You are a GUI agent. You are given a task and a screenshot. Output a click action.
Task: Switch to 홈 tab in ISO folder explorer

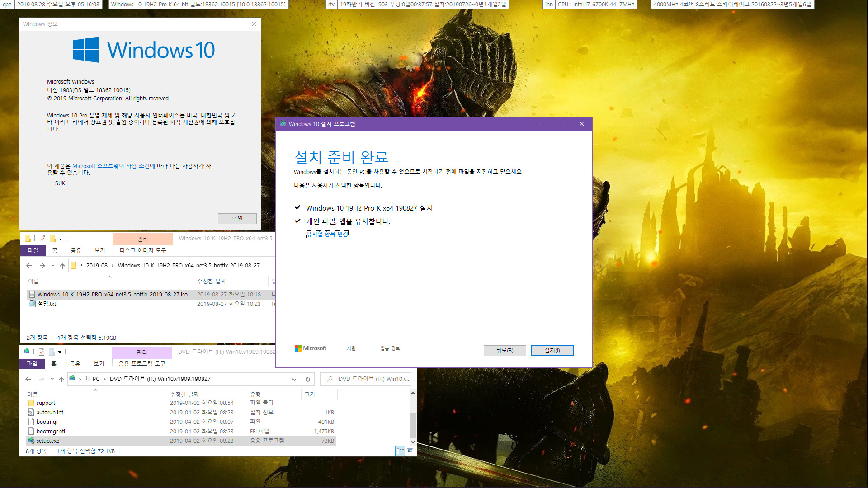click(x=55, y=250)
